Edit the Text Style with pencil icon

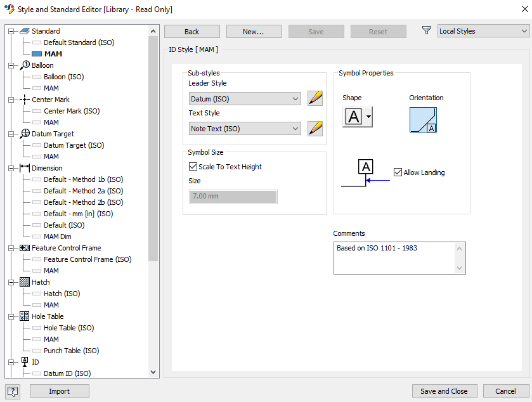tap(315, 129)
